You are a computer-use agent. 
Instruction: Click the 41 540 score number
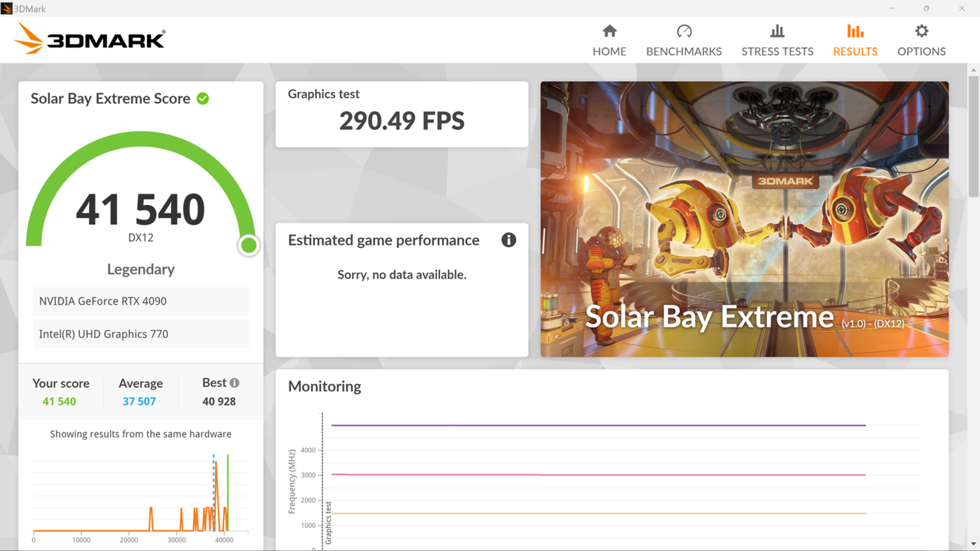[x=140, y=210]
